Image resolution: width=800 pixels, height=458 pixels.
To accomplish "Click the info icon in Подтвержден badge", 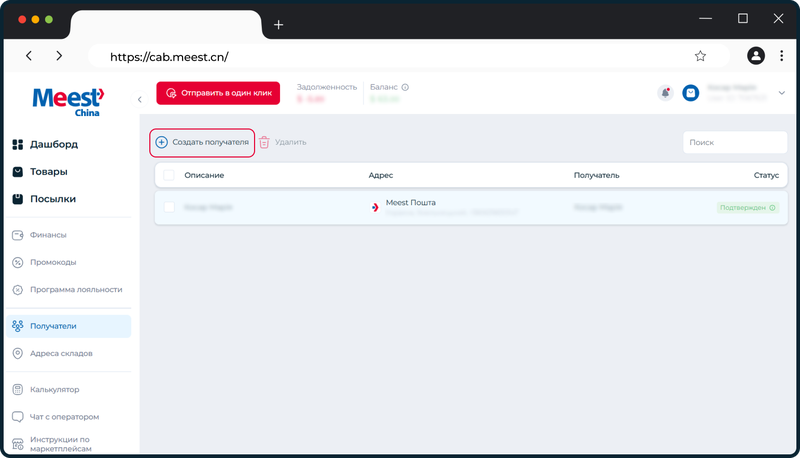I will (x=772, y=208).
